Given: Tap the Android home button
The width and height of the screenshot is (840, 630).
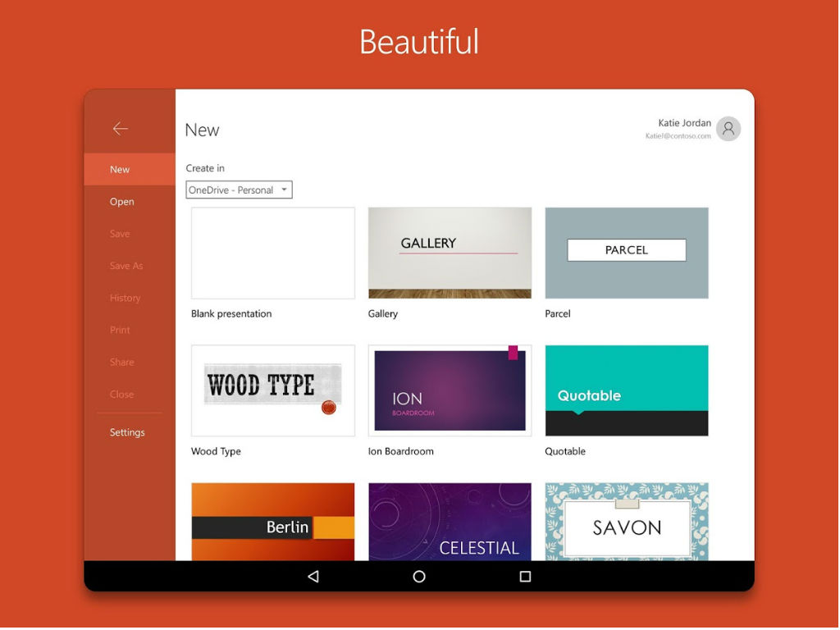Looking at the screenshot, I should point(419,577).
